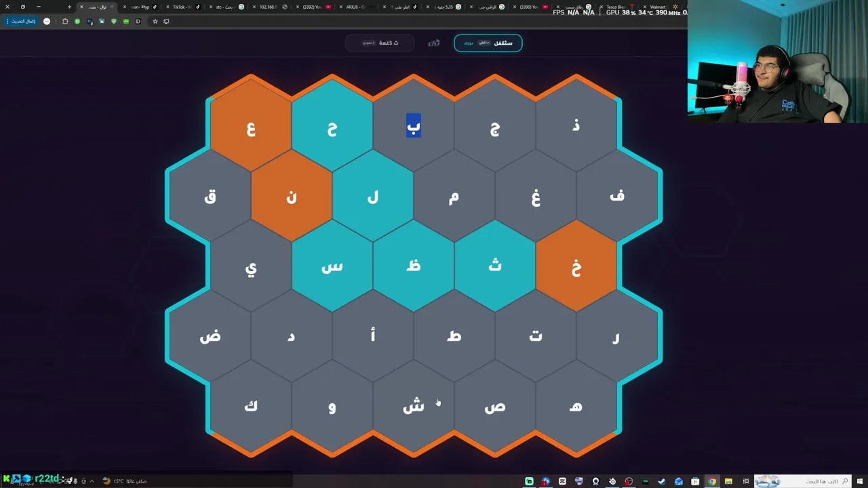Select the ص hexagon tile
The image size is (868, 488).
coord(495,407)
